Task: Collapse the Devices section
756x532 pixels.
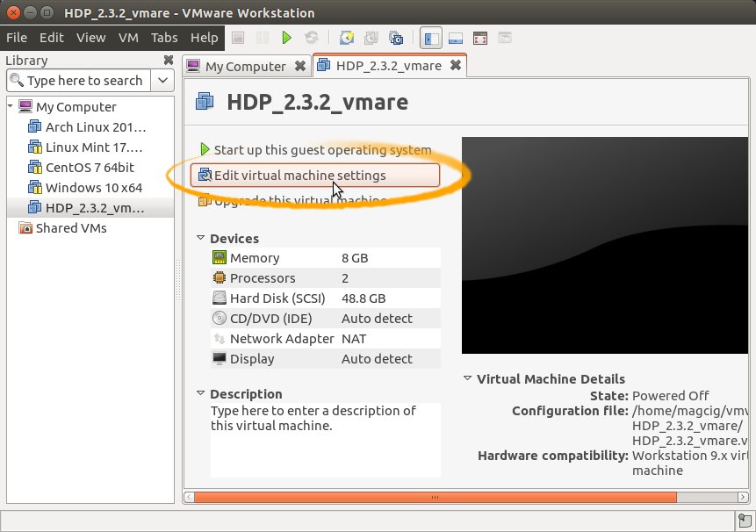Action: point(200,238)
